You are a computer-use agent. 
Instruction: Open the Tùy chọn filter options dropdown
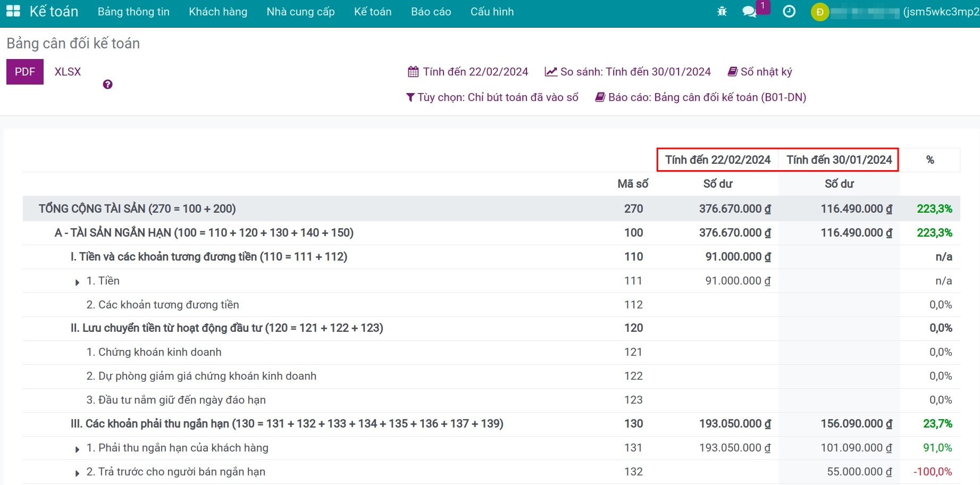click(492, 97)
